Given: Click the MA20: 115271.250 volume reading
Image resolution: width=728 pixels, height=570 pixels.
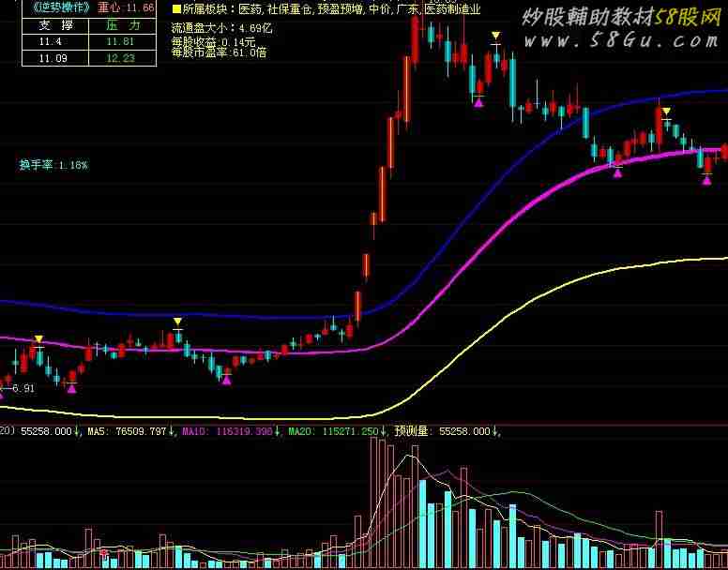Looking at the screenshot, I should click(x=333, y=432).
